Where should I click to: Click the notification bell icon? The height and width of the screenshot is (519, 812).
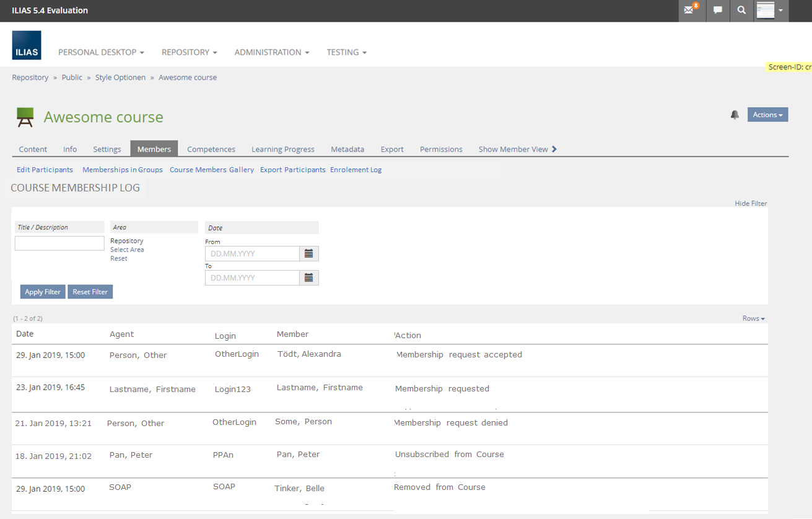(x=735, y=115)
